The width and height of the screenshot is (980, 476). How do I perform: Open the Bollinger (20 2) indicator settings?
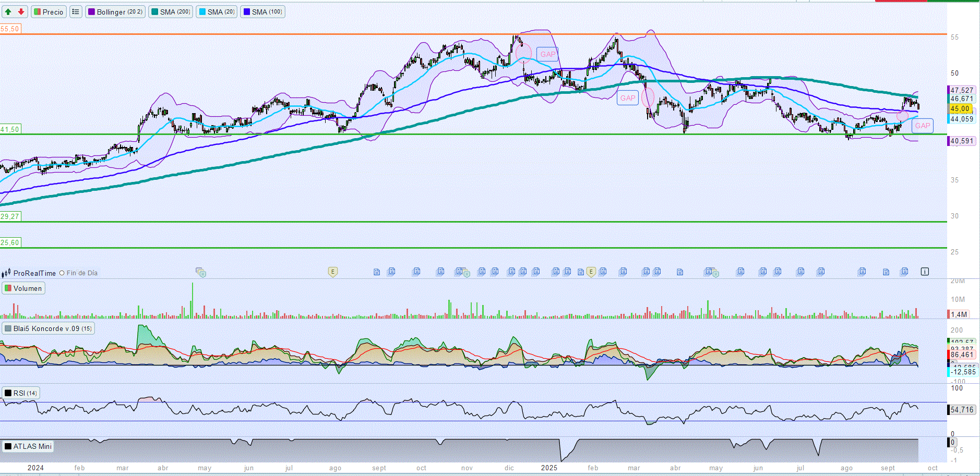click(x=115, y=11)
